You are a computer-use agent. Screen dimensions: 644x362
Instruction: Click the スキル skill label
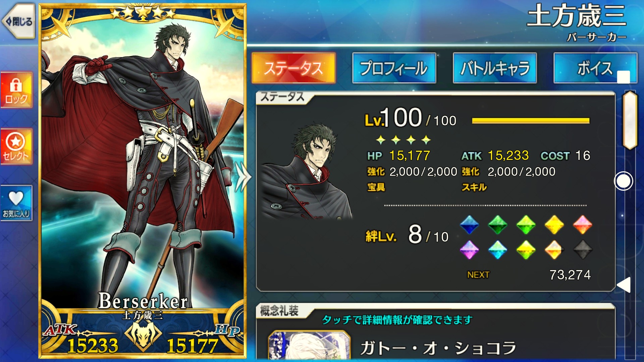pyautogui.click(x=474, y=187)
